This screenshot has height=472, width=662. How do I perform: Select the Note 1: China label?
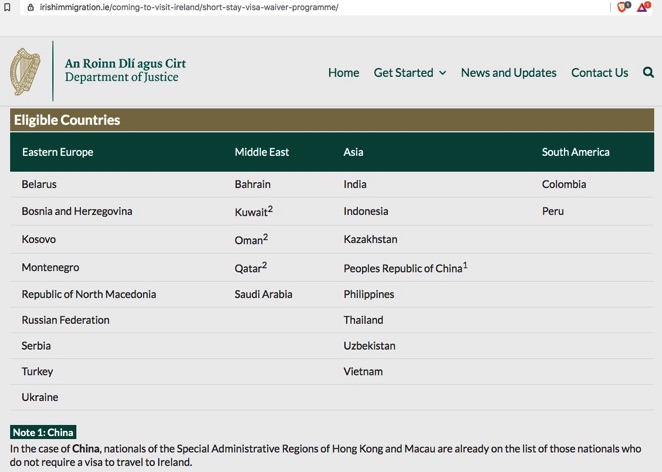click(x=43, y=432)
